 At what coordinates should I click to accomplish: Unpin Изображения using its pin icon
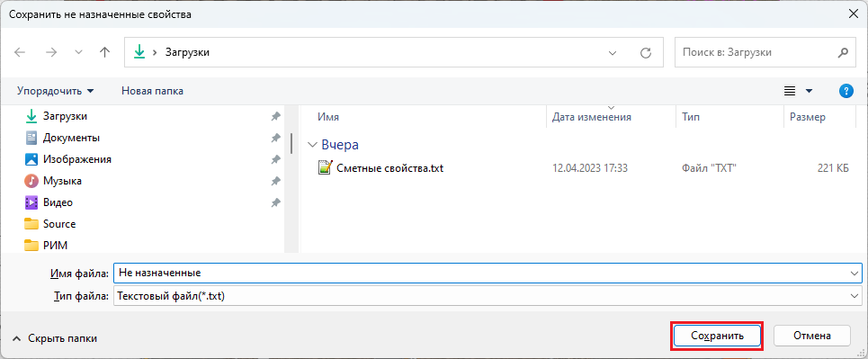coord(275,159)
